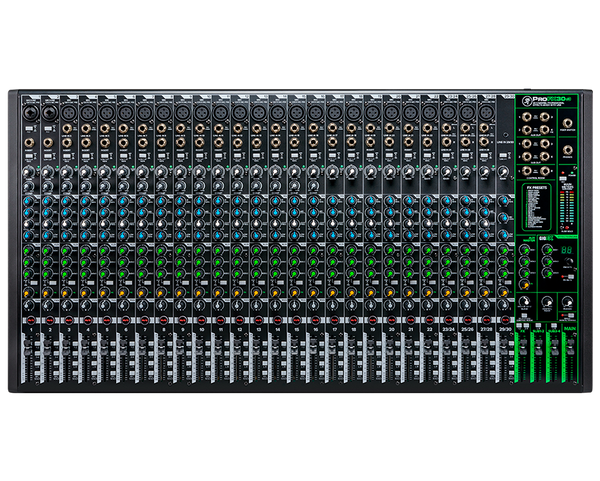Click the SUB 3-4 fader
This screenshot has height=481, width=600.
tap(554, 345)
